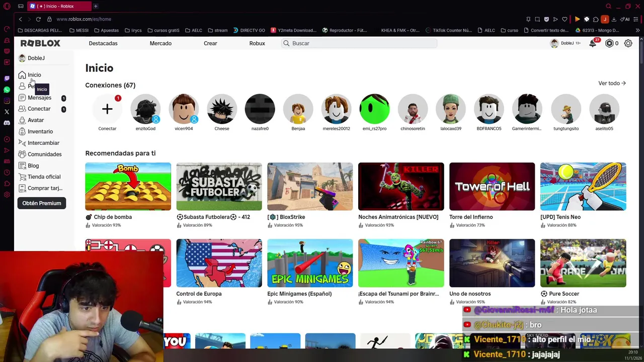The image size is (644, 362).
Task: Reload the page with the refresh icon
Action: pos(38,19)
